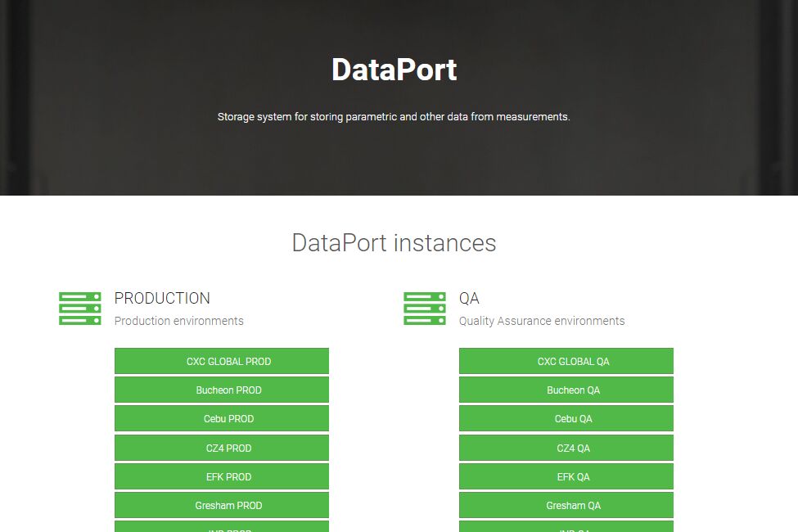This screenshot has width=798, height=532.
Task: Choose the Gresham QA environment
Action: [x=566, y=506]
